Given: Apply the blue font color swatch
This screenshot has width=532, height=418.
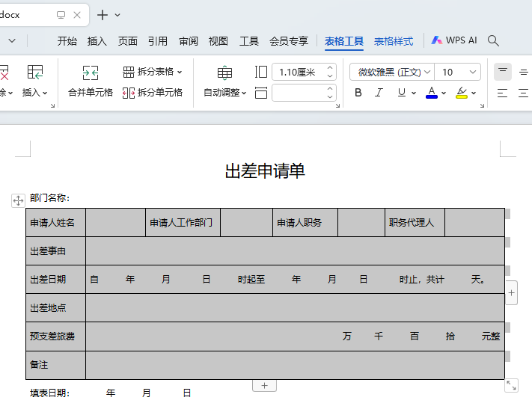Looking at the screenshot, I should click(432, 93).
